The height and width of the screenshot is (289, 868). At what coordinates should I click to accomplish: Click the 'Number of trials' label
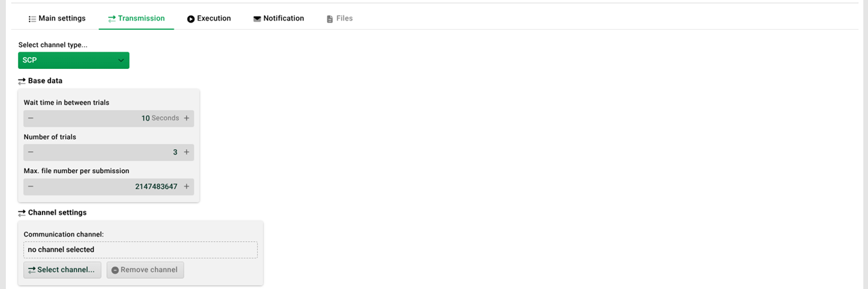50,137
